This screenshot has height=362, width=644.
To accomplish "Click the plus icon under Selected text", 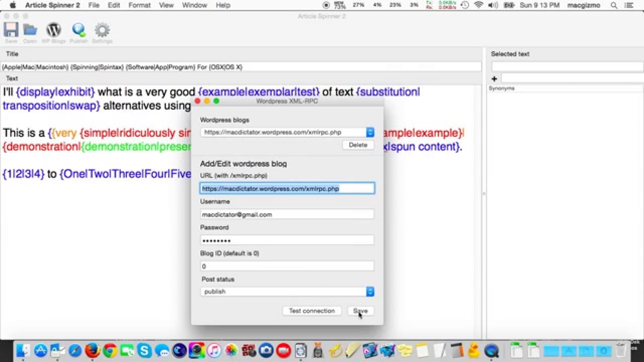I will tap(495, 78).
